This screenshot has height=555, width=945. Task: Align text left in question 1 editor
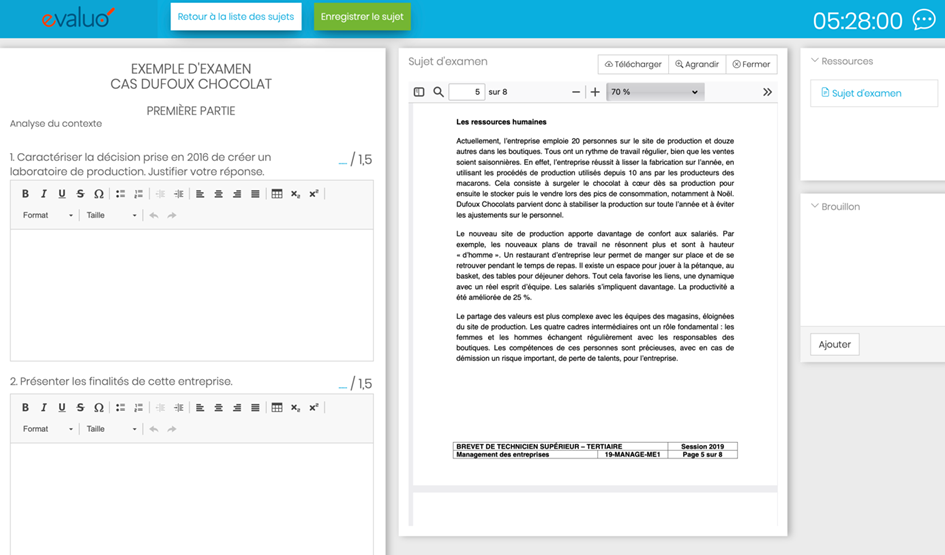coord(200,194)
